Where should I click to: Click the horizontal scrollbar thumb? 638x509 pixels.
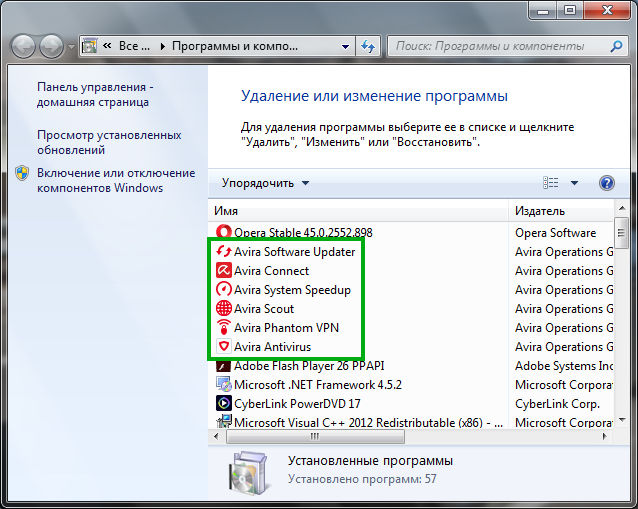pyautogui.click(x=315, y=436)
